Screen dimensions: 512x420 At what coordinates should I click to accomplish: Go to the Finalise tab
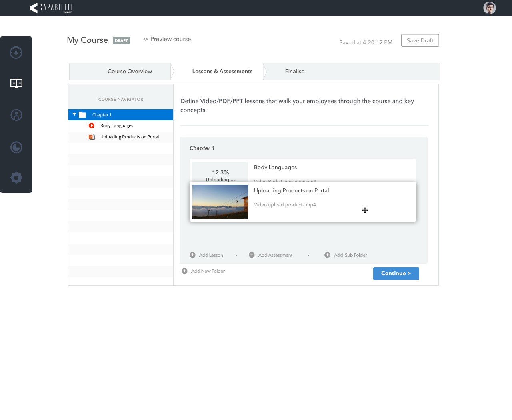[295, 71]
